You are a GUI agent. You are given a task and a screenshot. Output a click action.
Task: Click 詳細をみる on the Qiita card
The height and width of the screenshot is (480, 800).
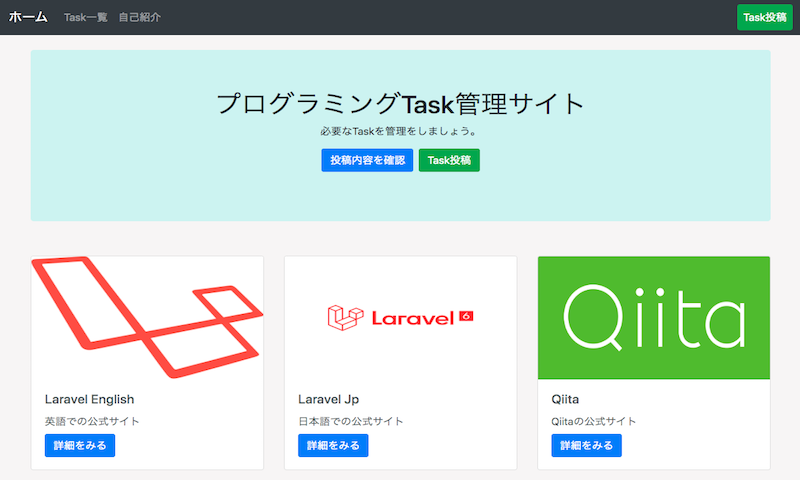pos(586,445)
